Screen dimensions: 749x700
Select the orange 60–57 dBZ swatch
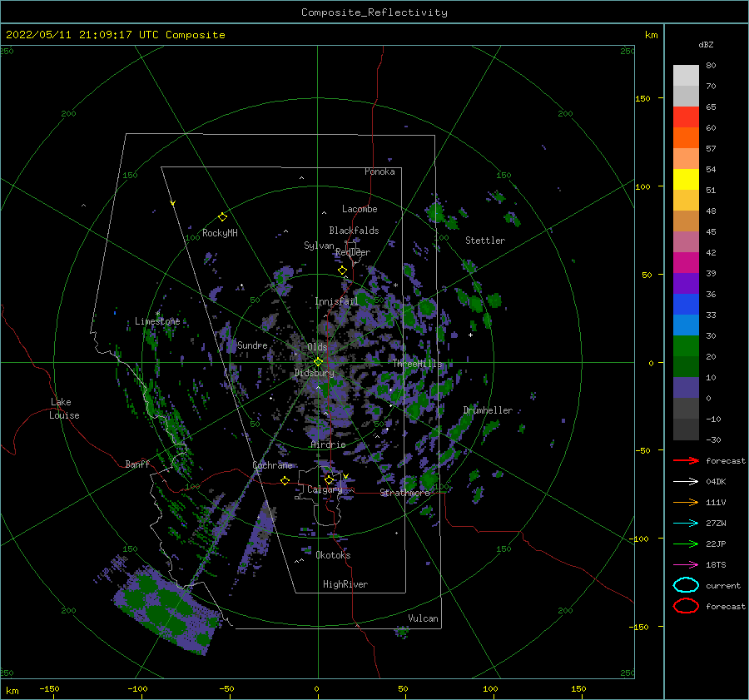686,138
